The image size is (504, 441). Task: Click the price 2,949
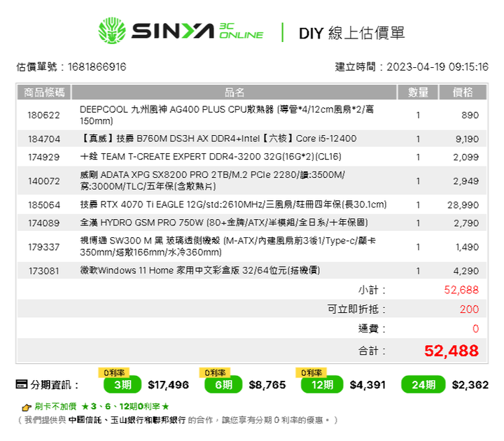point(466,181)
